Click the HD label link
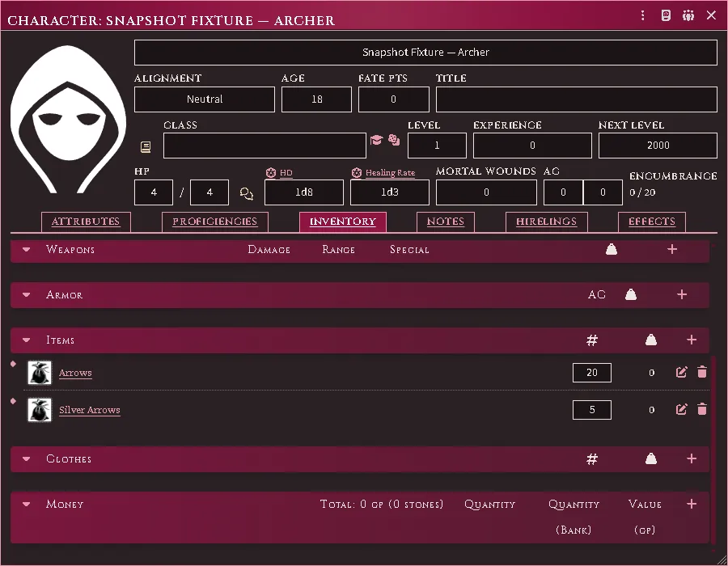The image size is (728, 566). click(x=286, y=173)
